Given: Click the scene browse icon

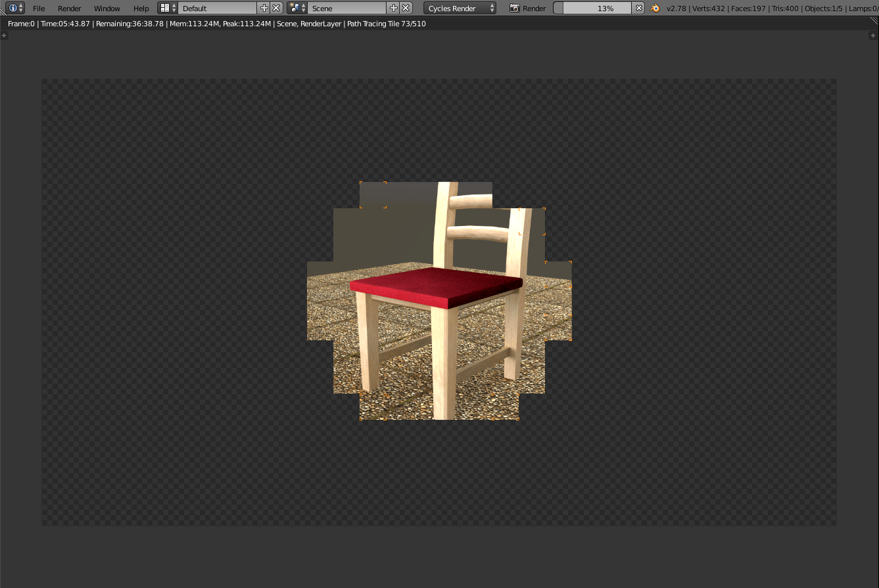Looking at the screenshot, I should pos(298,9).
